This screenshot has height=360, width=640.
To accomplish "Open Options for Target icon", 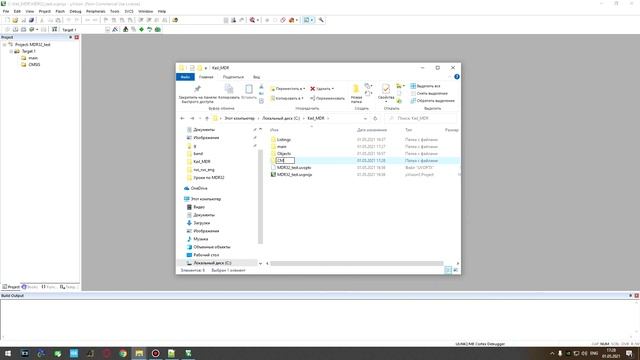I will click(x=116, y=29).
